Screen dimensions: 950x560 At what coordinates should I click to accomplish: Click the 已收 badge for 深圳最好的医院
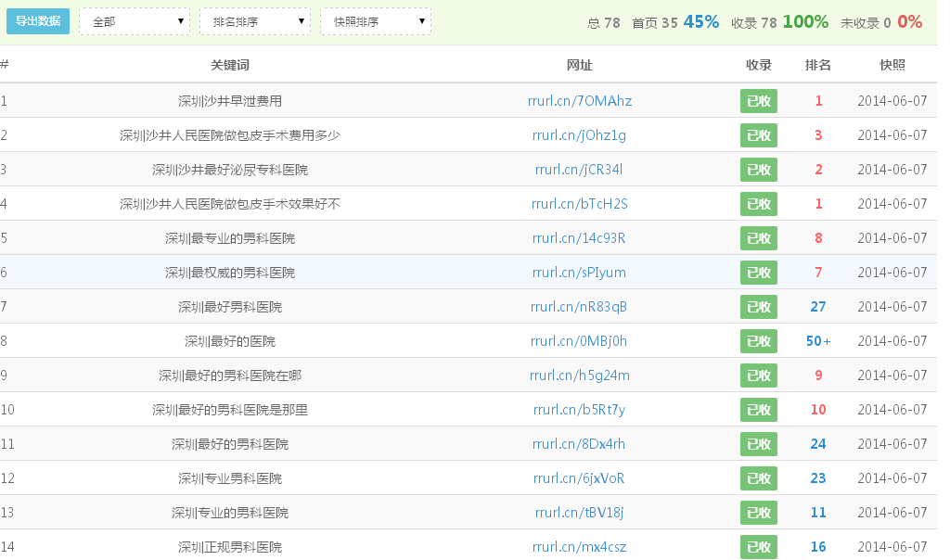(758, 340)
